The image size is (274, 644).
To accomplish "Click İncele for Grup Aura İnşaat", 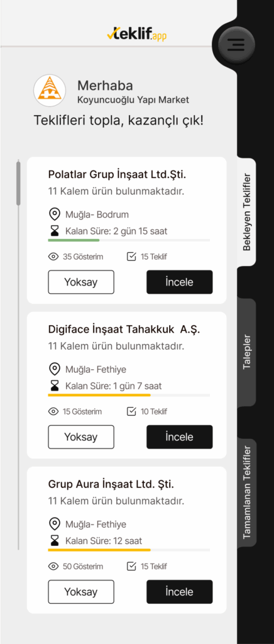I will 180,592.
